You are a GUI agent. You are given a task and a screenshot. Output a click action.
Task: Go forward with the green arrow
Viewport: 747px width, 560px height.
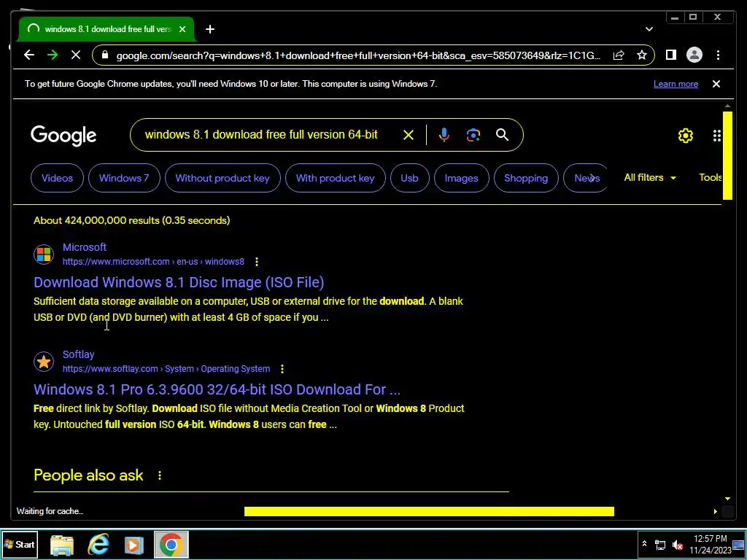pyautogui.click(x=53, y=55)
